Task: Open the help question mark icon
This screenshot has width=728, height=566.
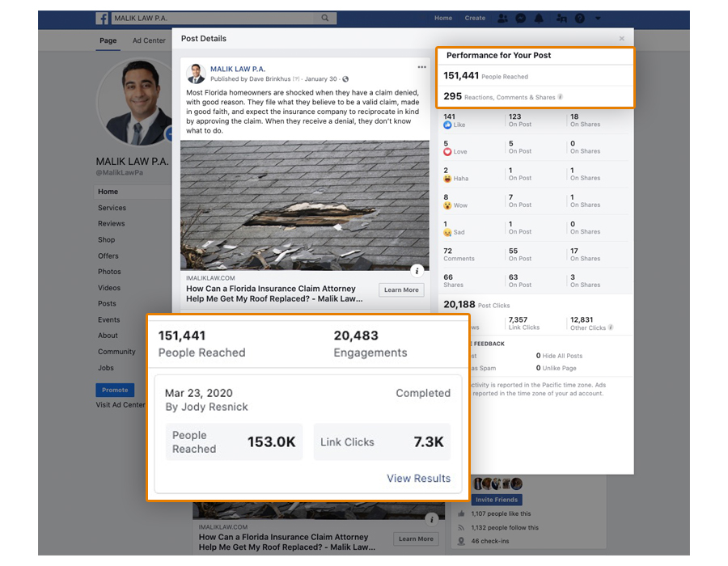Action: pos(579,18)
